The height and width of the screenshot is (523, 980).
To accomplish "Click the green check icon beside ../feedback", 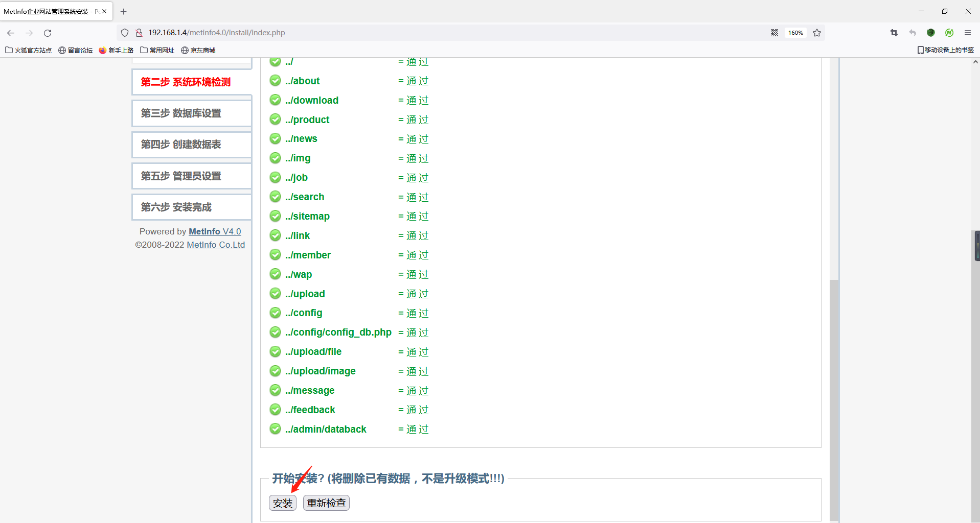I will [x=276, y=410].
